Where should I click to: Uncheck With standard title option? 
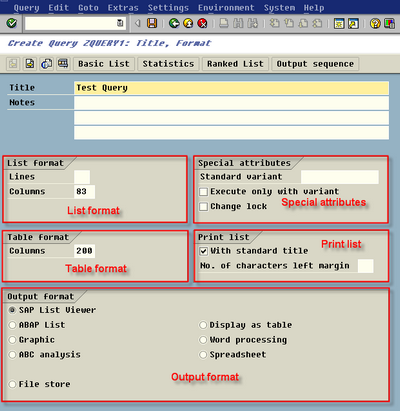point(203,251)
